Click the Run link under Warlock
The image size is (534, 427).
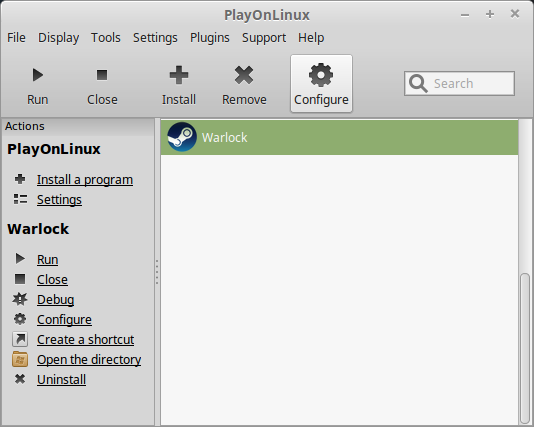click(47, 259)
